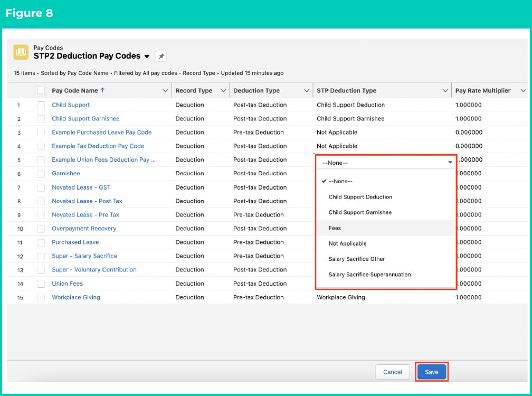
Task: Pin the STP2 Deduction Pay Codes list view
Action: click(161, 56)
